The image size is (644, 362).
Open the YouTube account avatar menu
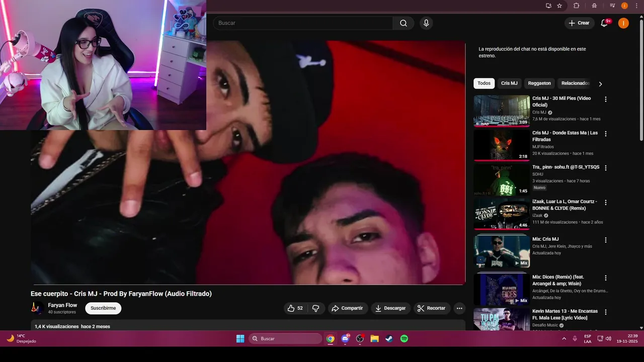pyautogui.click(x=623, y=23)
